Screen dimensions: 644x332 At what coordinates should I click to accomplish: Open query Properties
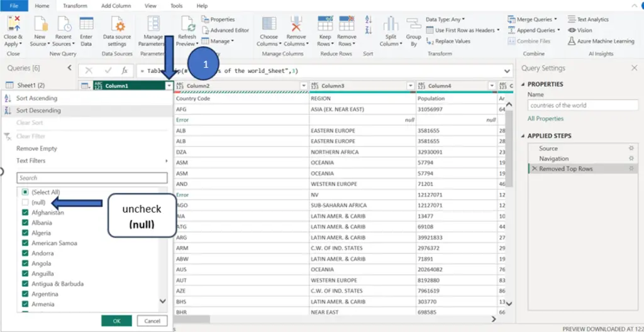click(x=218, y=19)
